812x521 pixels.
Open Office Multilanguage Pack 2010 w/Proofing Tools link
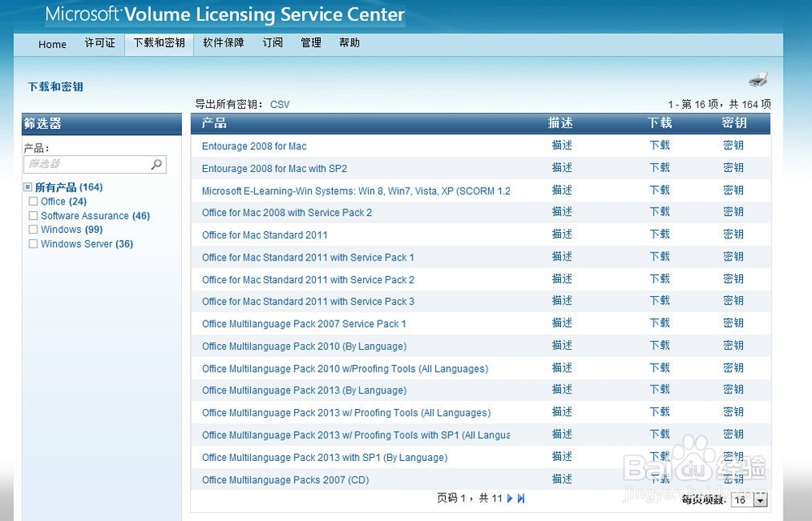[345, 369]
